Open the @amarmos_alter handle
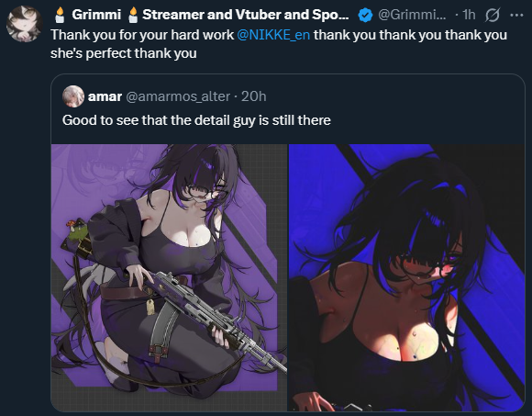 pyautogui.click(x=178, y=96)
